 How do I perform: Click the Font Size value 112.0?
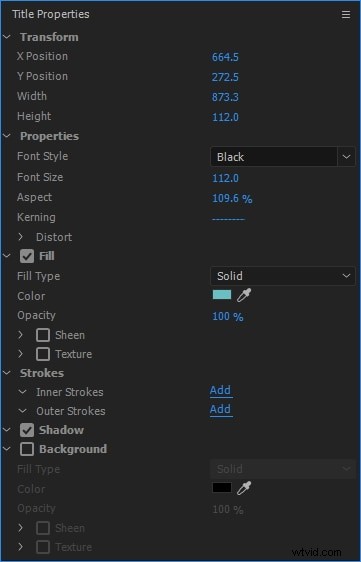click(x=225, y=178)
